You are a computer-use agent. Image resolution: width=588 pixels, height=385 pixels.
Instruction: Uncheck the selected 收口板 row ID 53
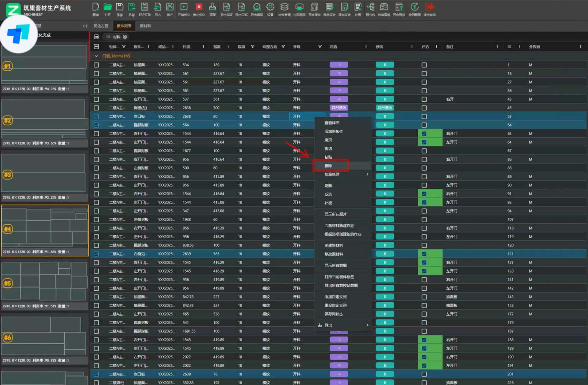(96, 116)
